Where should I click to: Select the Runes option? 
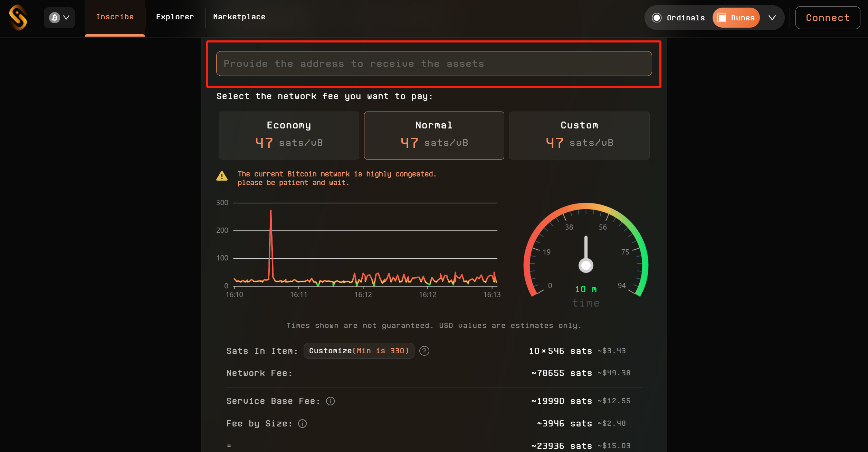736,18
